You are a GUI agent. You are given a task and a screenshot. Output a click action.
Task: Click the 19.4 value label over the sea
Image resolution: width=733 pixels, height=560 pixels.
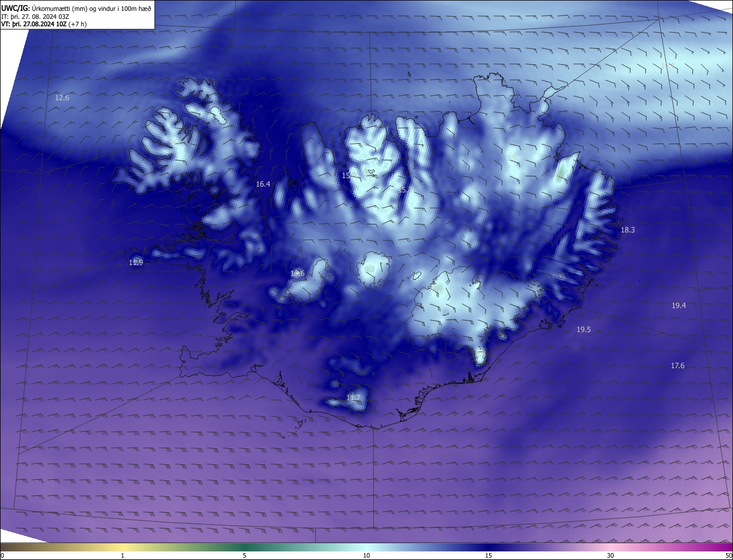(679, 306)
